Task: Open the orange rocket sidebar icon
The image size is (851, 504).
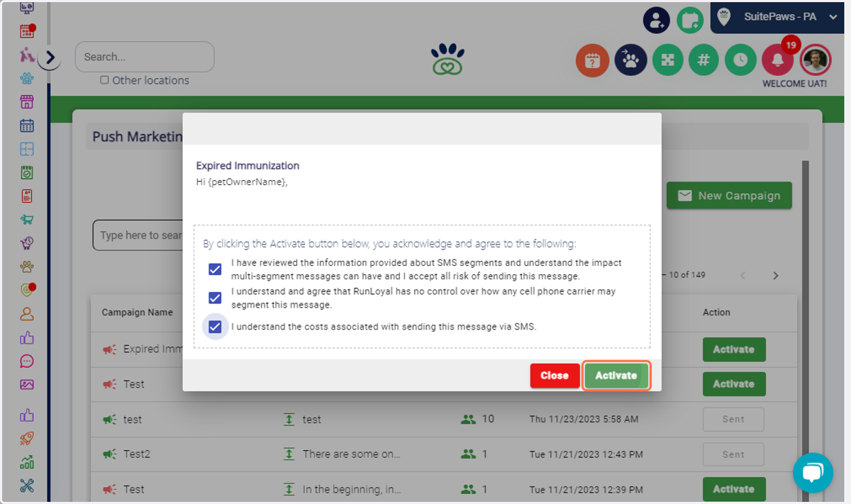Action: 27,439
